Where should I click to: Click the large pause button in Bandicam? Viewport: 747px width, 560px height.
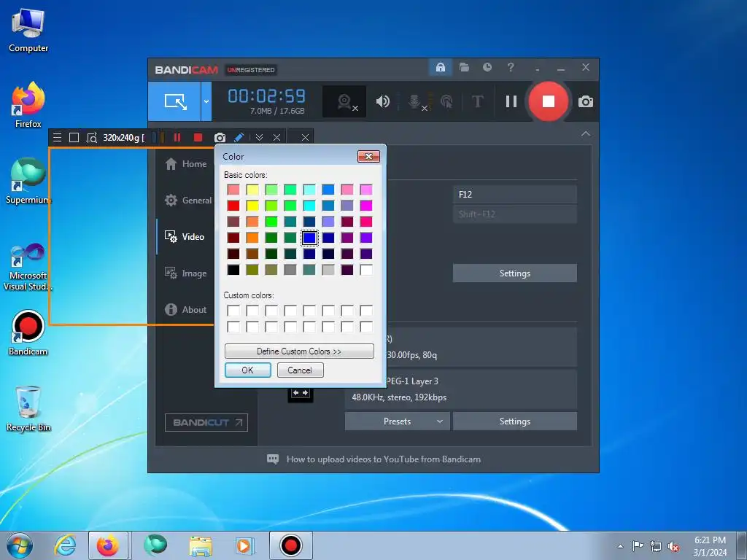tap(511, 101)
